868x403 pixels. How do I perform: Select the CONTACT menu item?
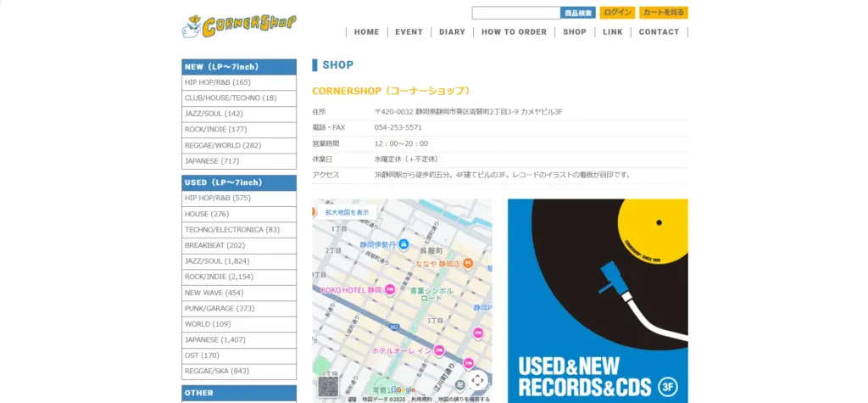coord(659,32)
